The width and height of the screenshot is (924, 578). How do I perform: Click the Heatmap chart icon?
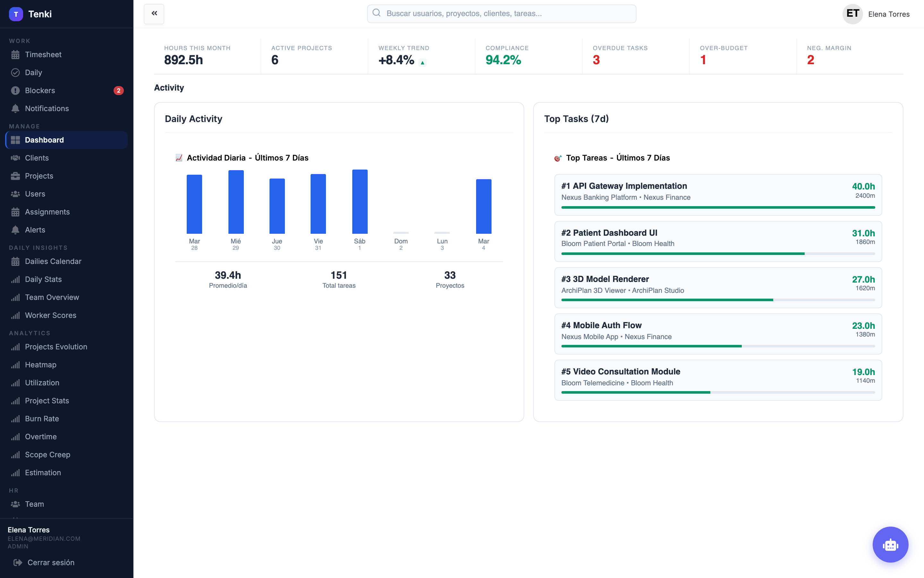[x=15, y=365]
